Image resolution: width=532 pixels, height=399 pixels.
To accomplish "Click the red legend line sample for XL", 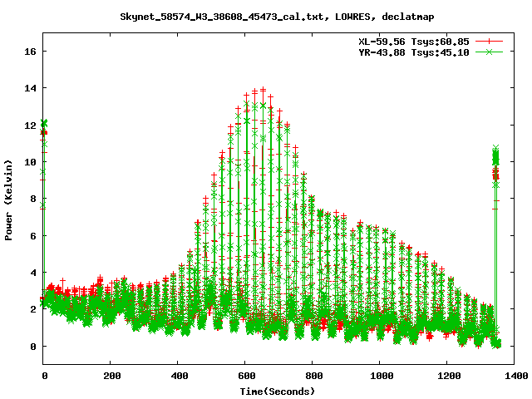I will click(x=489, y=42).
